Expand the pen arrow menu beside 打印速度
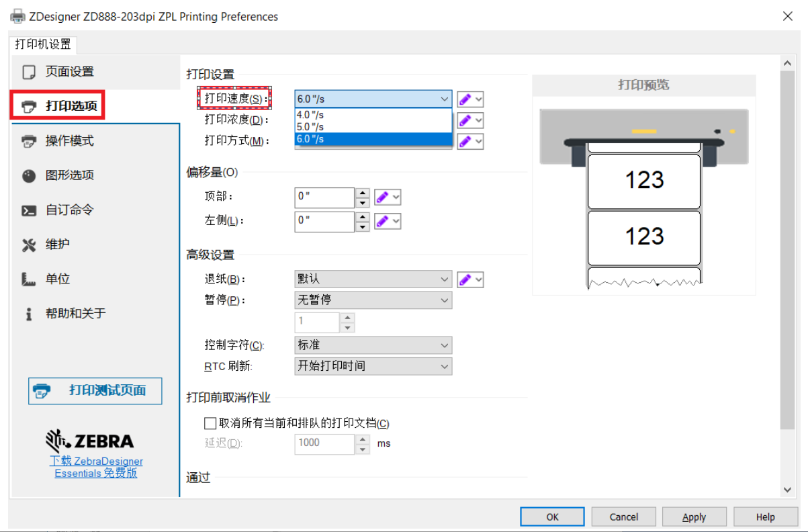The height and width of the screenshot is (532, 808). [478, 99]
